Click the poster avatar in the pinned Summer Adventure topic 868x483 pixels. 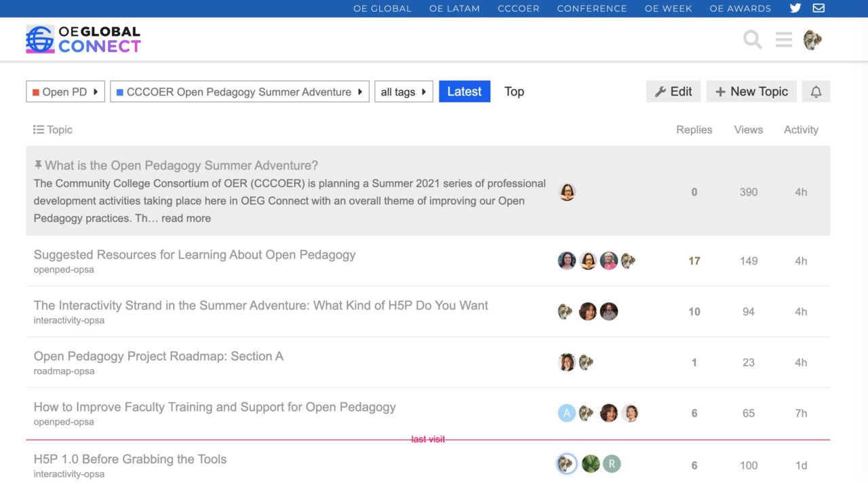567,192
